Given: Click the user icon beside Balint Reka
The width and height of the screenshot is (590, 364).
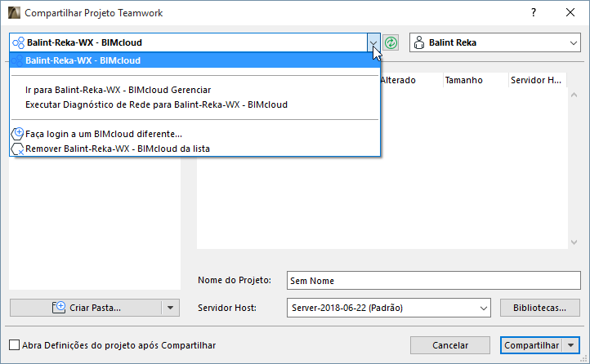Looking at the screenshot, I should pyautogui.click(x=418, y=42).
